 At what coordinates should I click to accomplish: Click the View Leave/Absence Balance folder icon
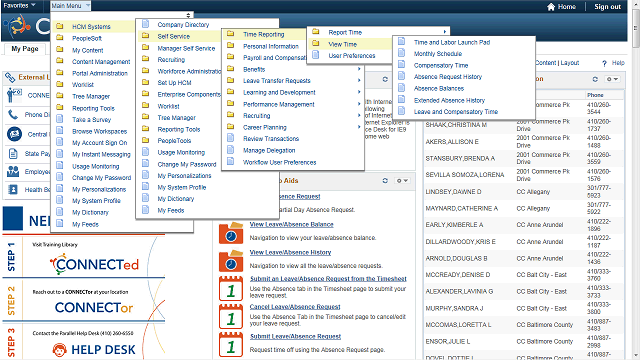(231, 233)
